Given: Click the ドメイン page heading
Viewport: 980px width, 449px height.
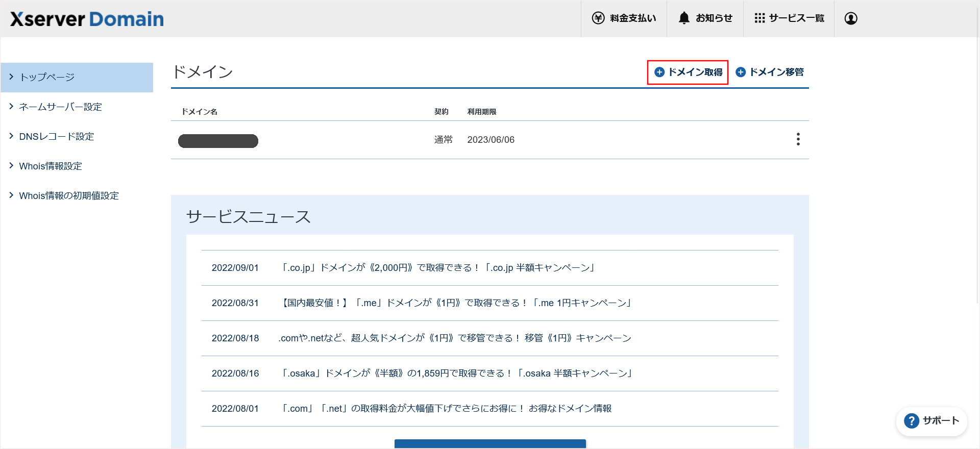Looking at the screenshot, I should click(203, 72).
